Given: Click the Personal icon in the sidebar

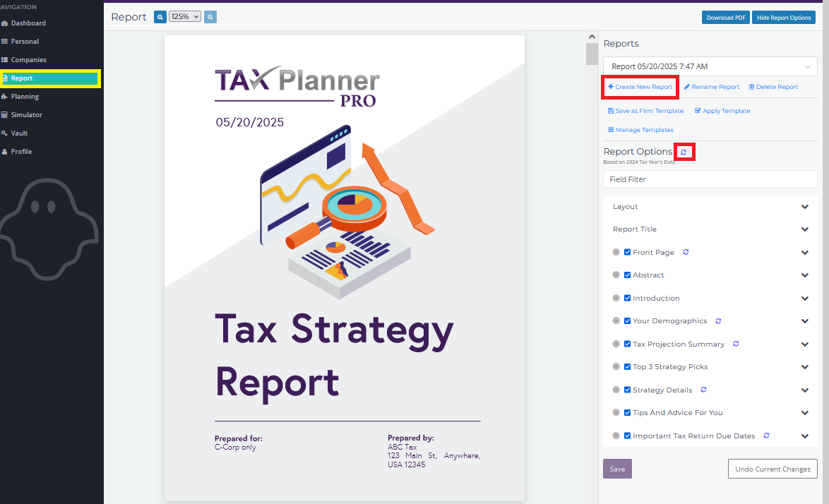Looking at the screenshot, I should point(5,41).
